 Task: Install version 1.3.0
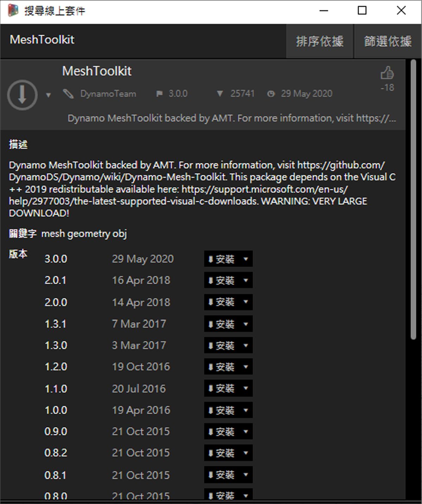pyautogui.click(x=221, y=345)
